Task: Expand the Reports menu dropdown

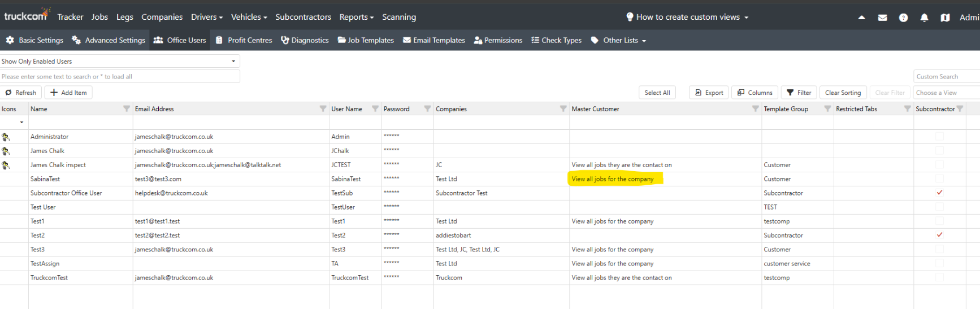Action: (356, 17)
